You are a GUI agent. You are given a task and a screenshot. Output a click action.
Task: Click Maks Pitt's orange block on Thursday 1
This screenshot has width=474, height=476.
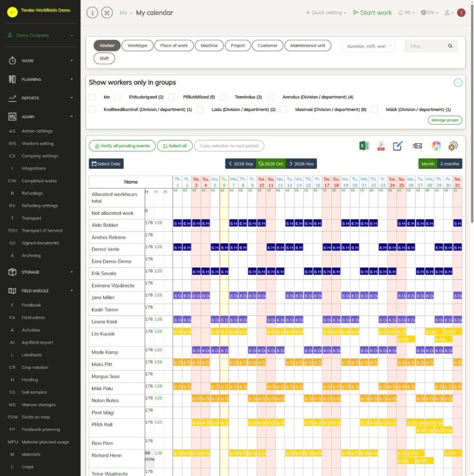tap(178, 363)
